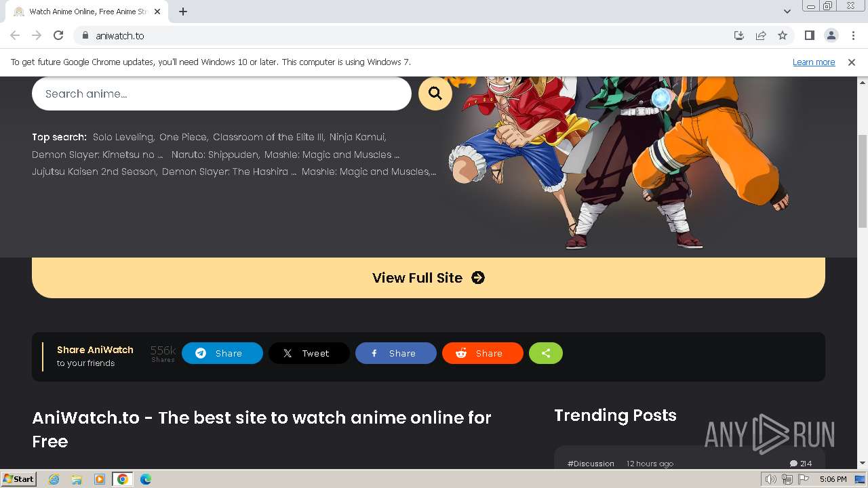Reload the aniwatch.to page

click(x=58, y=35)
